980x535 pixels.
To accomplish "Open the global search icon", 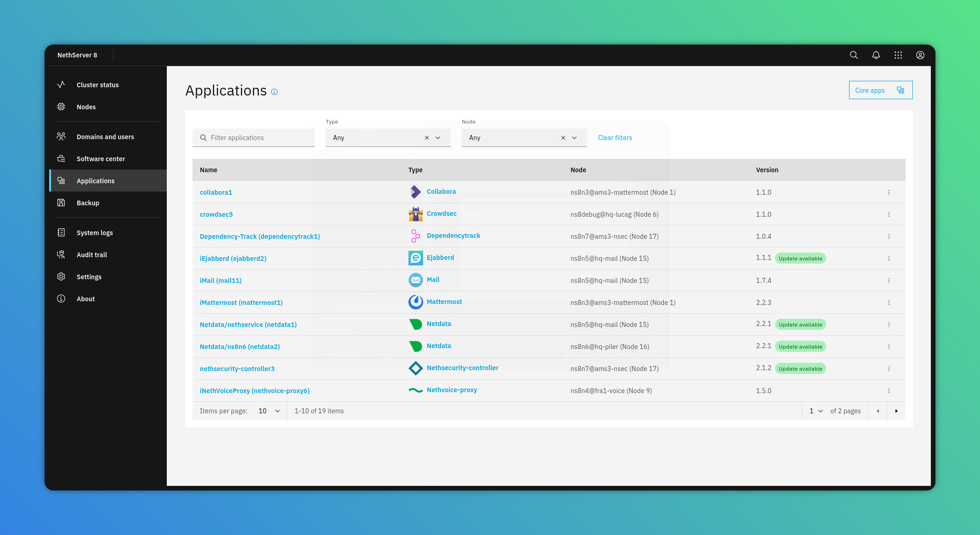I will click(854, 55).
